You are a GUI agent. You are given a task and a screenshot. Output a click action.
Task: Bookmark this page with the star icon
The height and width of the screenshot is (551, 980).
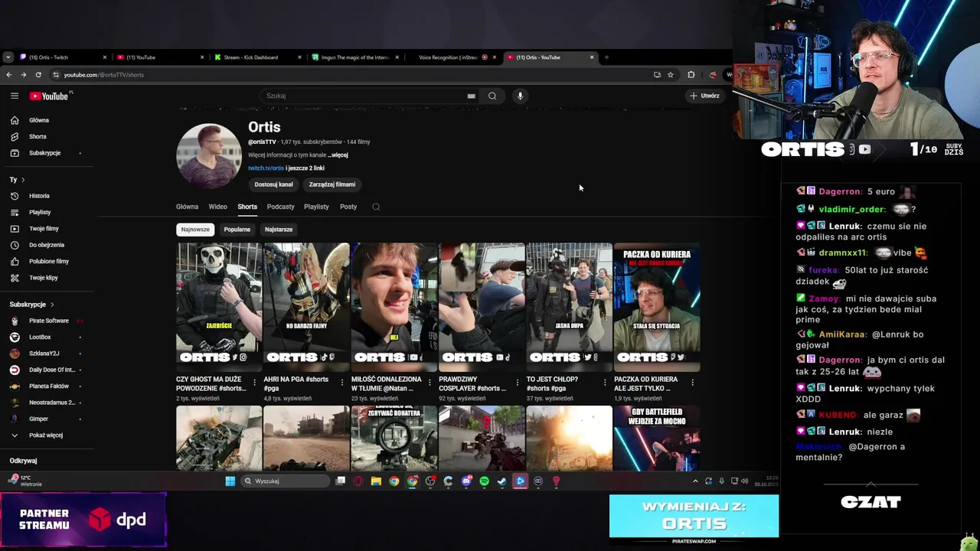(671, 75)
